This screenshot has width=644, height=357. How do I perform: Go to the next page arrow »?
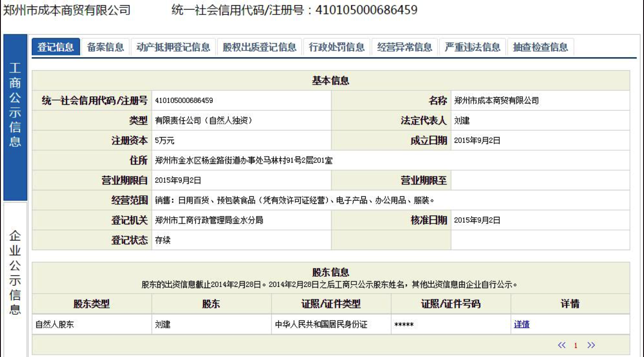pyautogui.click(x=591, y=345)
